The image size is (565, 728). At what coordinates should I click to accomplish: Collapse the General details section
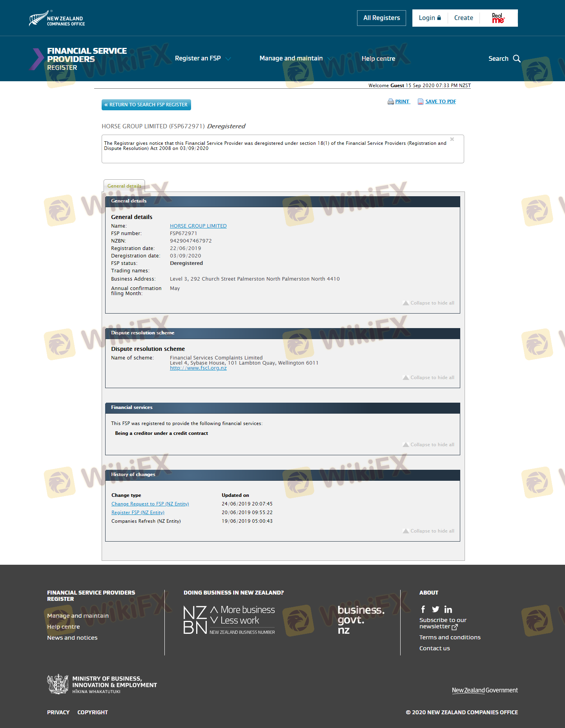(x=428, y=303)
